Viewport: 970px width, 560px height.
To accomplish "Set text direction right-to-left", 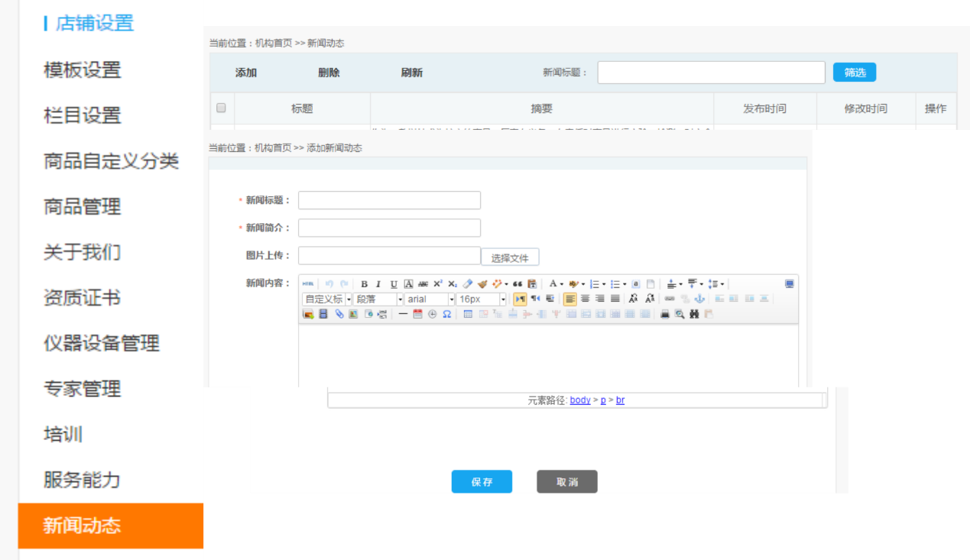I will (535, 299).
